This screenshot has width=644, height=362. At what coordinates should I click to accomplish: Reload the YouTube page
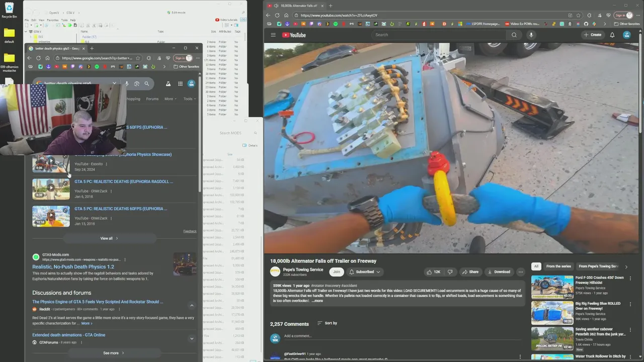click(x=277, y=16)
